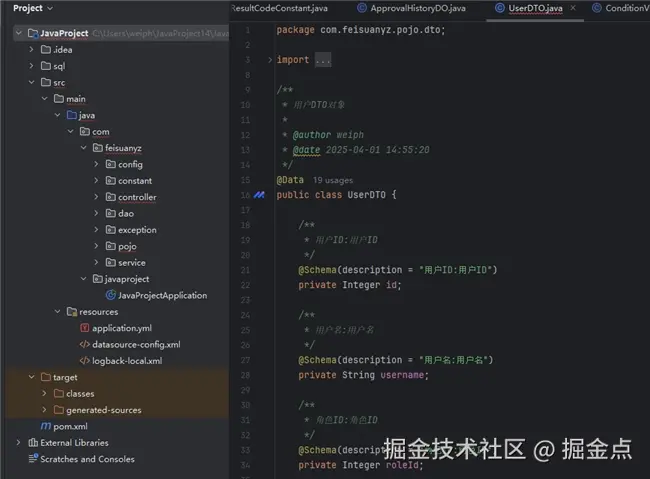Click the dao package icon
Image resolution: width=650 pixels, height=479 pixels.
[111, 213]
